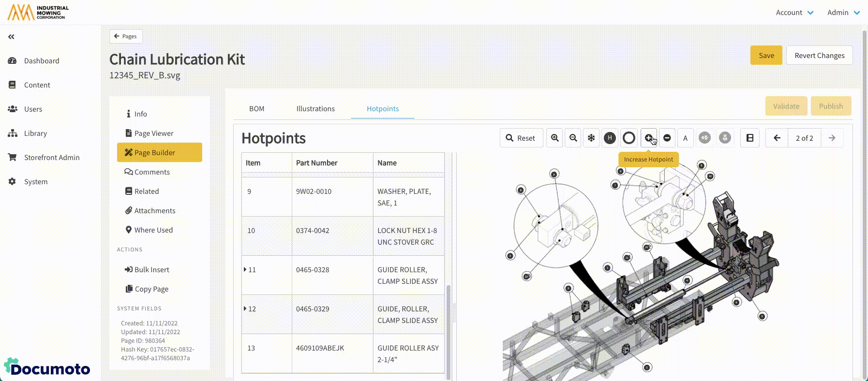The image size is (868, 381).
Task: Go to previous illustration with left arrow
Action: (777, 138)
